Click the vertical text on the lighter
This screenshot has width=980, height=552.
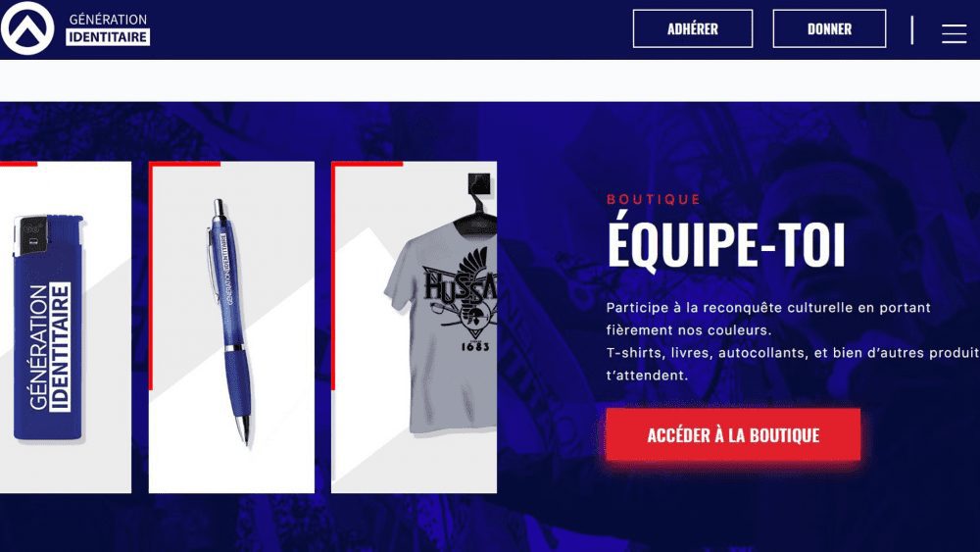[49, 348]
